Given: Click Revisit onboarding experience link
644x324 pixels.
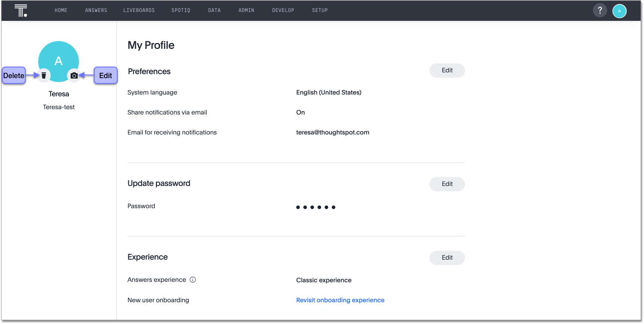Looking at the screenshot, I should coord(340,300).
